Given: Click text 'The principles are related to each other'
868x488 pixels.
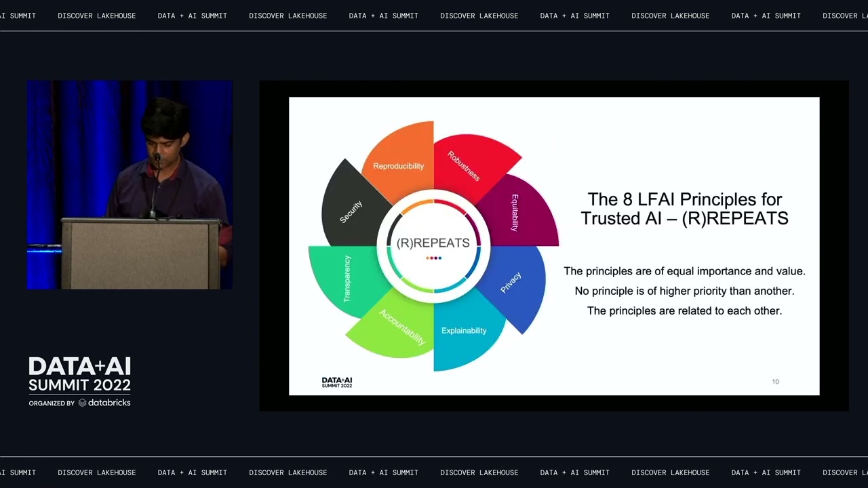Looking at the screenshot, I should tap(684, 310).
